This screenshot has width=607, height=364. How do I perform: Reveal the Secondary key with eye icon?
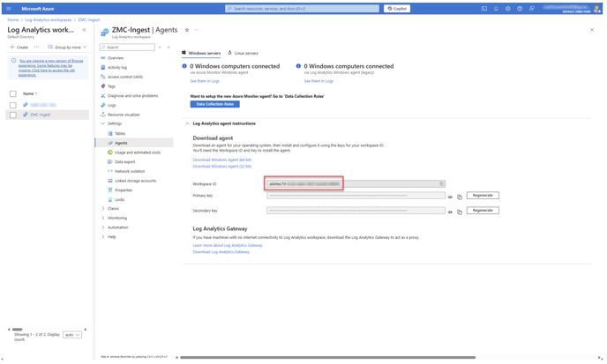pos(450,212)
